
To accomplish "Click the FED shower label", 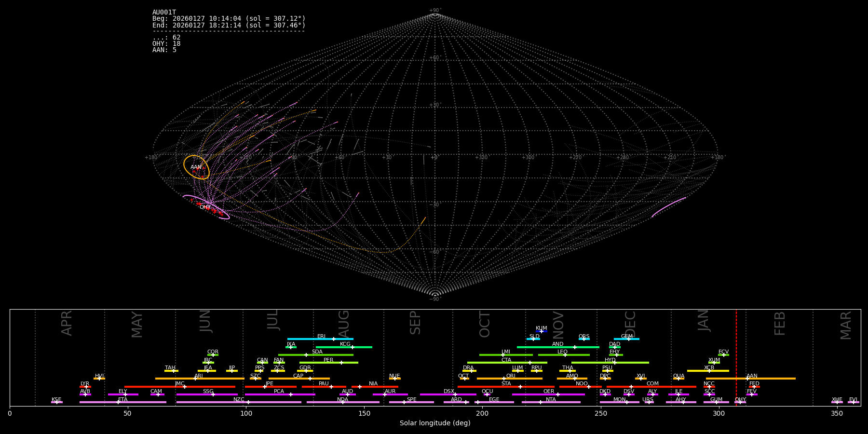I will pyautogui.click(x=754, y=384).
